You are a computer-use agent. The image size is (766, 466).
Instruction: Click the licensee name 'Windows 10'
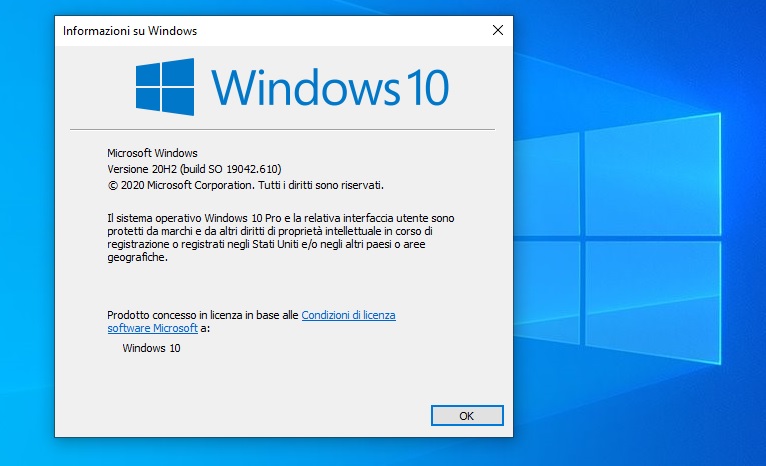coord(151,348)
